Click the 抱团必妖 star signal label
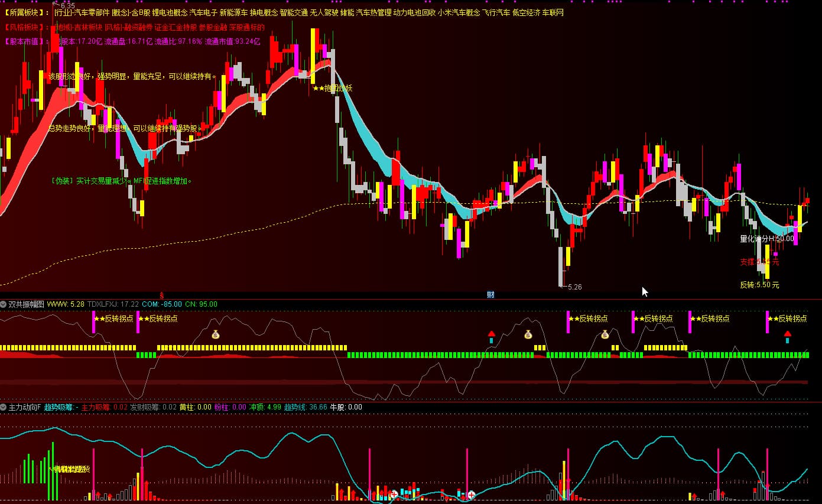This screenshot has width=822, height=504. [x=333, y=88]
